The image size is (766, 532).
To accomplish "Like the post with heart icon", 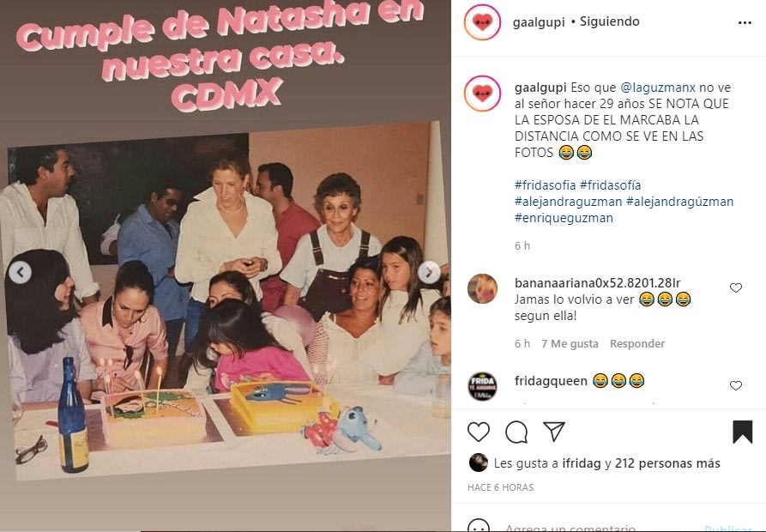I will click(479, 432).
